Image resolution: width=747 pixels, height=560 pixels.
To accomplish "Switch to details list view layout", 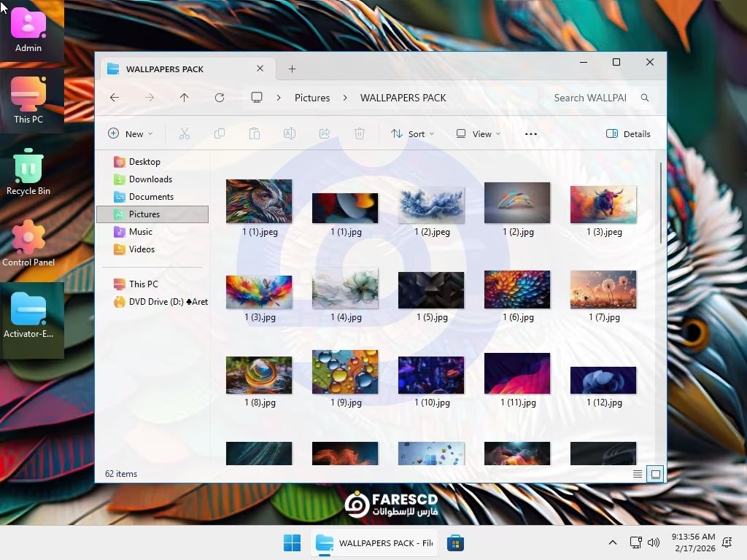I will pyautogui.click(x=638, y=474).
